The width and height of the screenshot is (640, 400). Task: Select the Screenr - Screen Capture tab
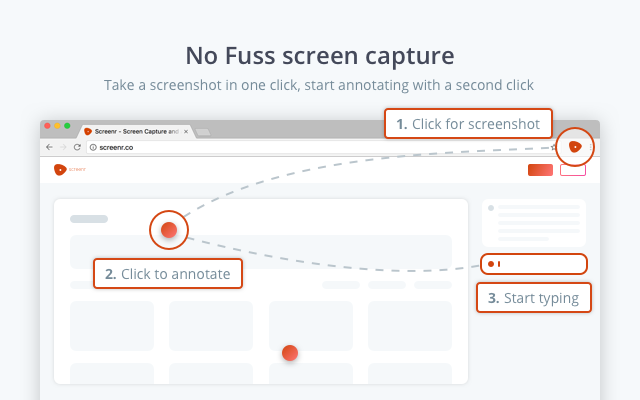(x=135, y=131)
